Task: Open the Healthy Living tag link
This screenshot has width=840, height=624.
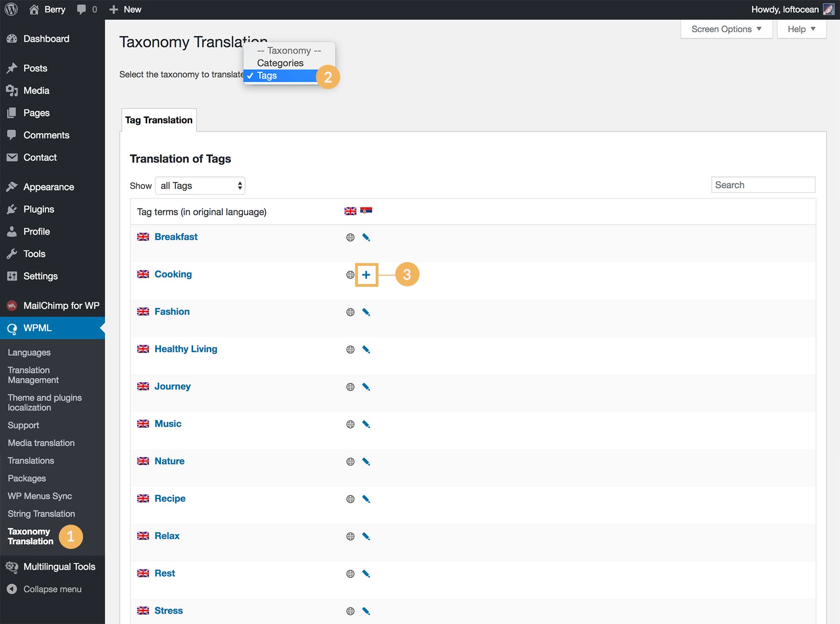Action: click(186, 349)
